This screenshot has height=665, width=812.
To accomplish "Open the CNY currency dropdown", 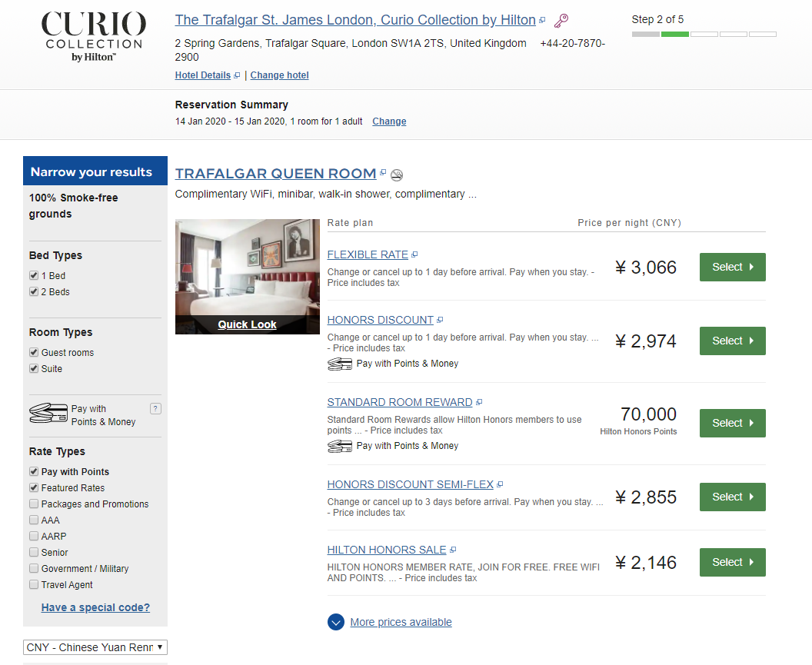I will (x=95, y=647).
